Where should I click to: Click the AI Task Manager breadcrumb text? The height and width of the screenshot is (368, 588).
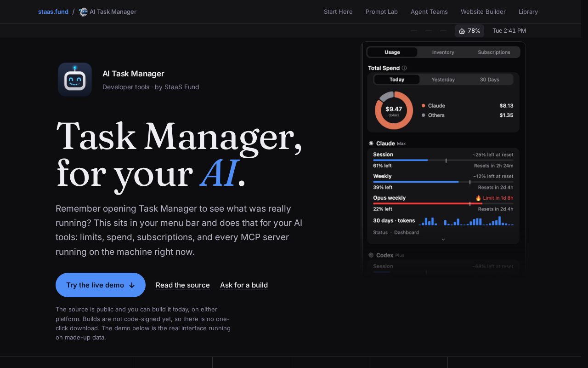pos(113,12)
